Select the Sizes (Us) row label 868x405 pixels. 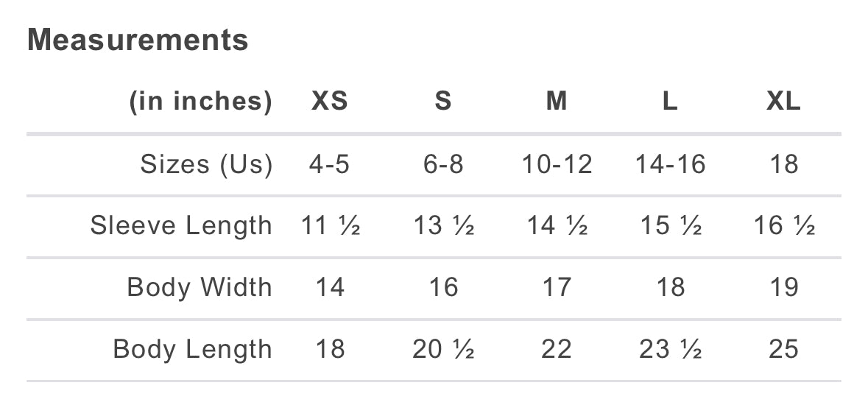click(x=206, y=164)
